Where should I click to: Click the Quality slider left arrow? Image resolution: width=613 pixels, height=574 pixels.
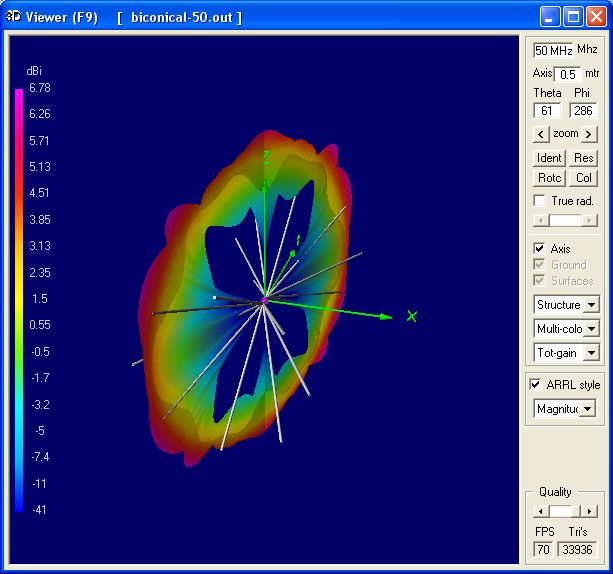(539, 511)
